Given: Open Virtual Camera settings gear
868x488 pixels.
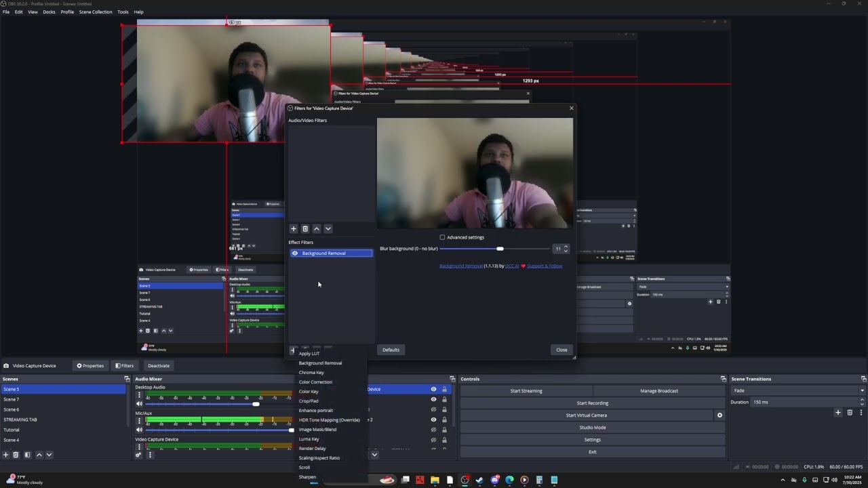Looking at the screenshot, I should (719, 415).
